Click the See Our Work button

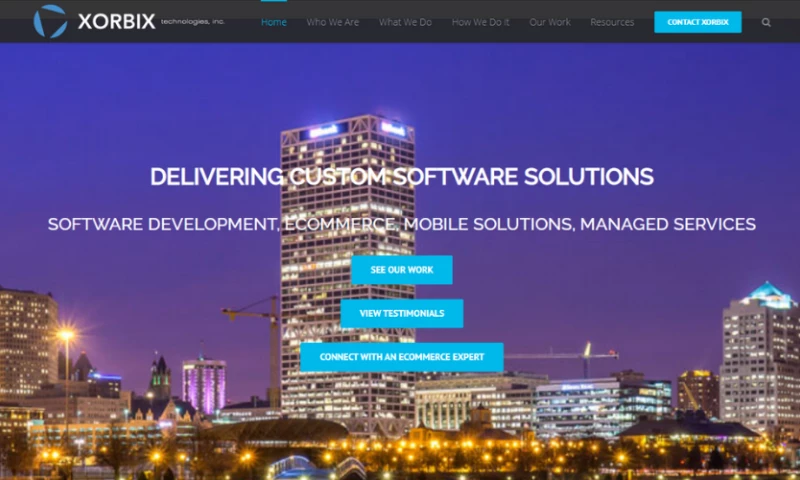pyautogui.click(x=401, y=270)
